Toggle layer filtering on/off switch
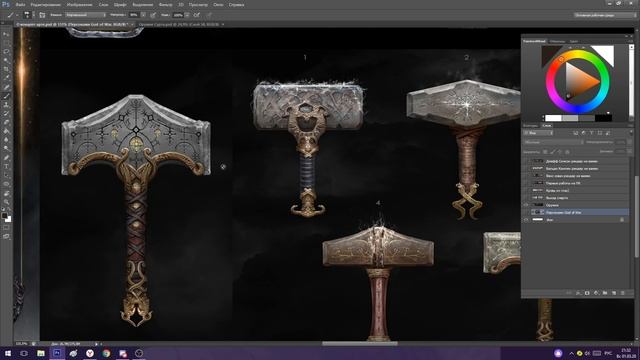The width and height of the screenshot is (640, 360). [631, 132]
